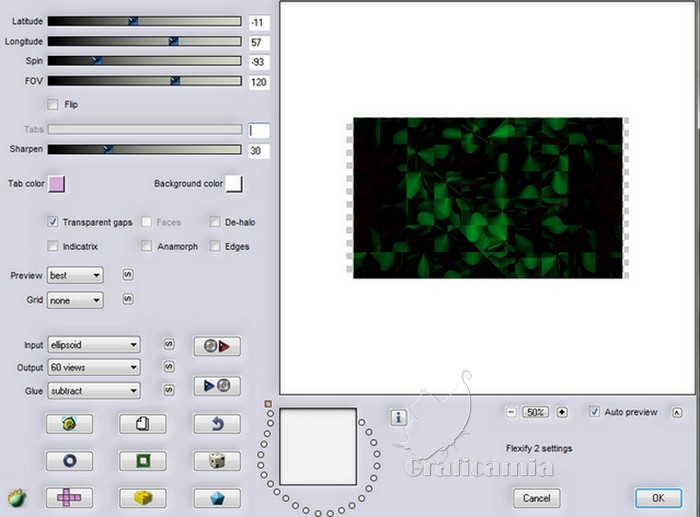Click the green pattern preview image

point(488,198)
